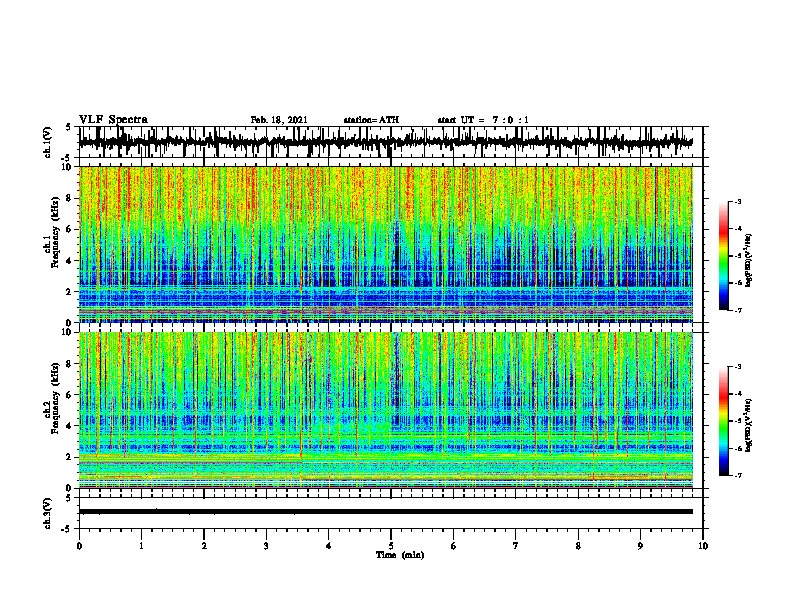Click time axis tick label "9"
The width and height of the screenshot is (792, 612).
click(640, 546)
